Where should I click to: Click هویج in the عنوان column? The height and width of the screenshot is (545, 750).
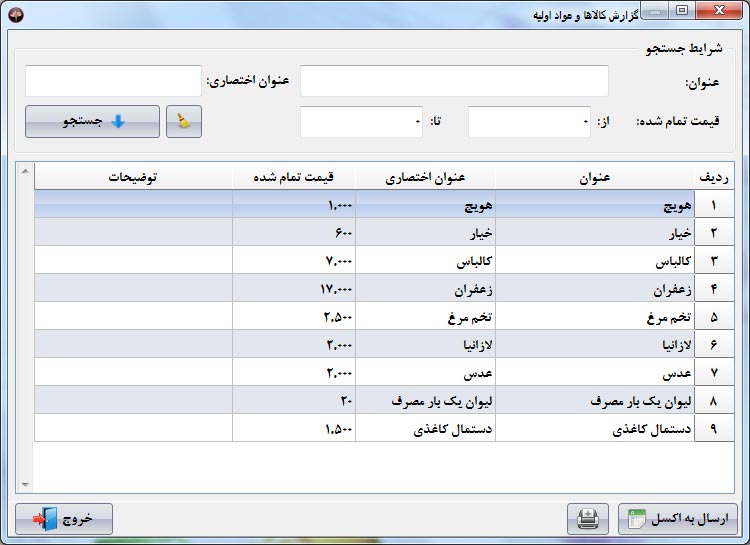pyautogui.click(x=595, y=205)
